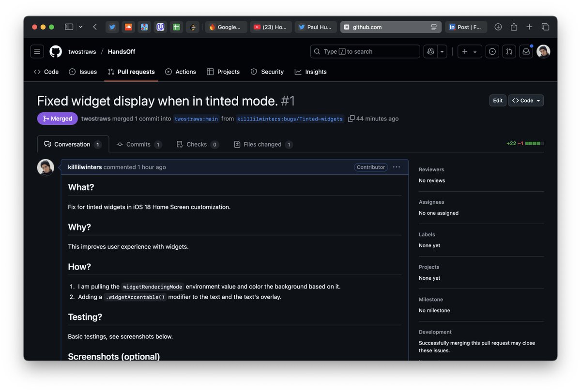Copy the head branch name

[x=351, y=119]
